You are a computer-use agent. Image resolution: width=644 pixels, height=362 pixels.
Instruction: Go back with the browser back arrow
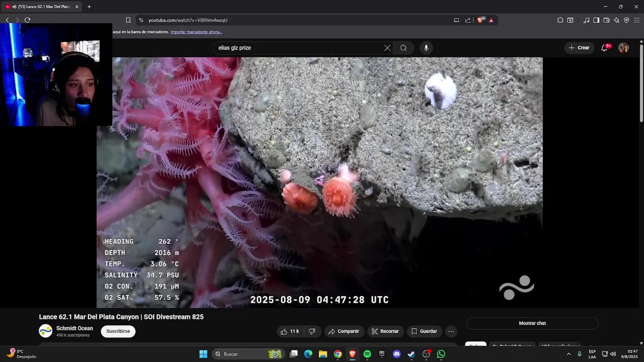point(8,20)
